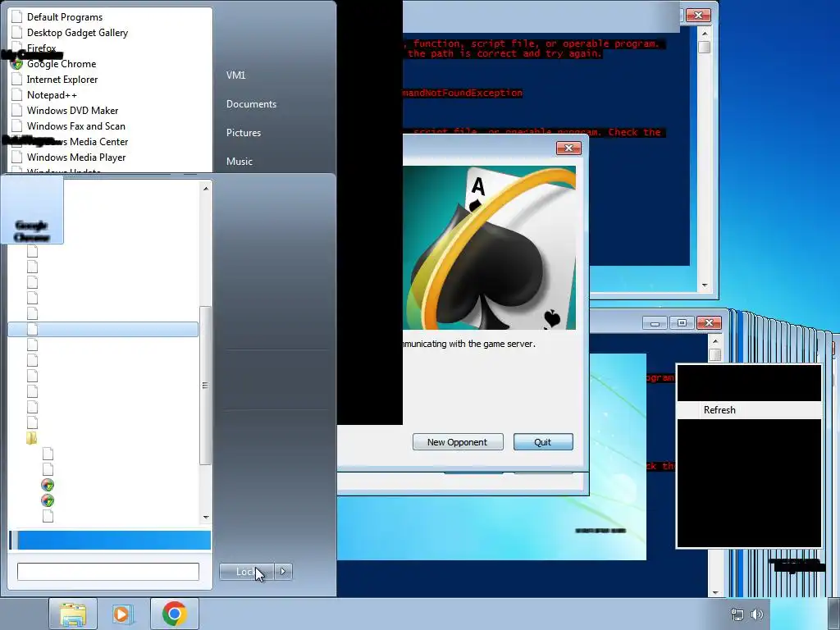Click the yellow folder icon in the program list
The image size is (840, 630).
[x=32, y=438]
